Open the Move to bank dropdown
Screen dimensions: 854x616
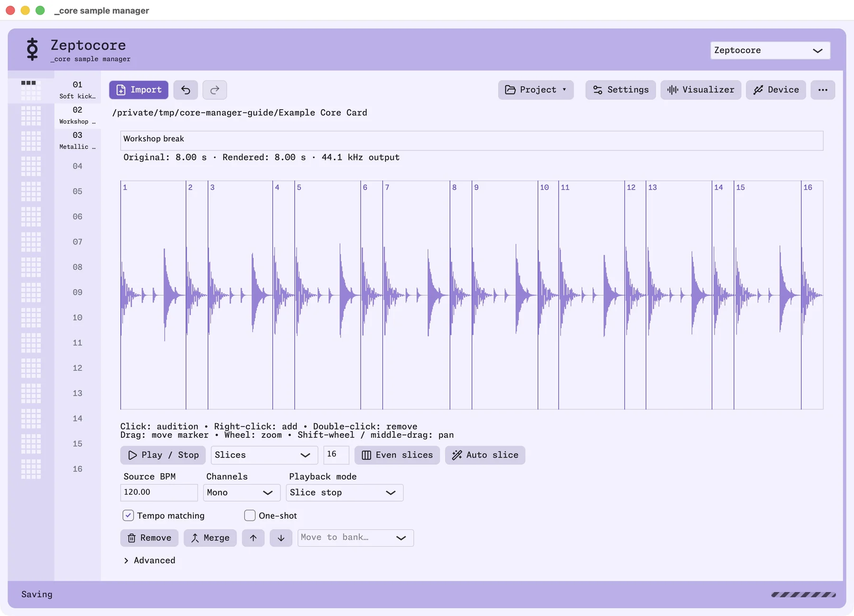355,538
